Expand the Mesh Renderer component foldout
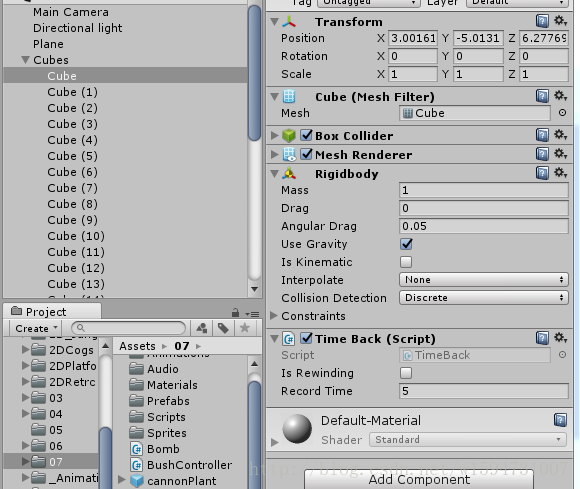The width and height of the screenshot is (580, 489). (x=274, y=154)
